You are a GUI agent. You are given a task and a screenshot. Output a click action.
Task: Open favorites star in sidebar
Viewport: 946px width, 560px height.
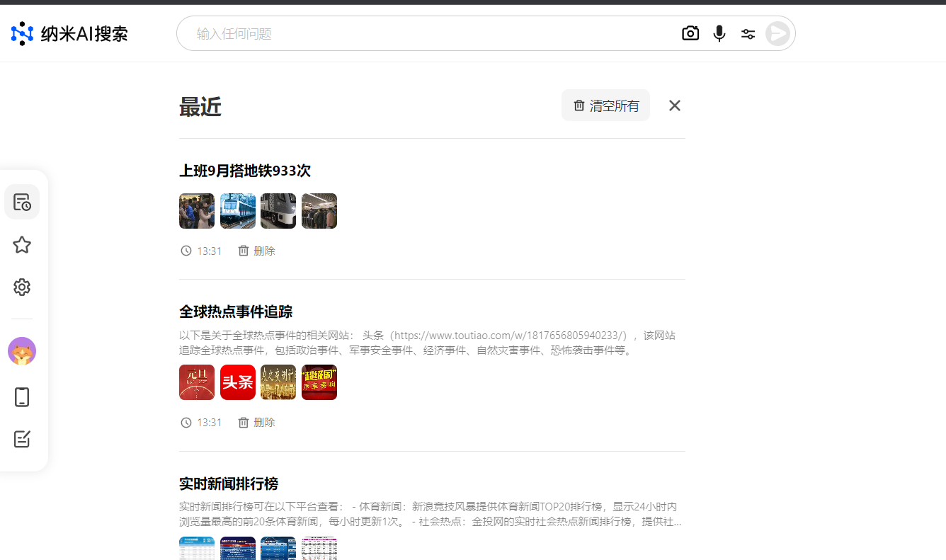tap(22, 245)
